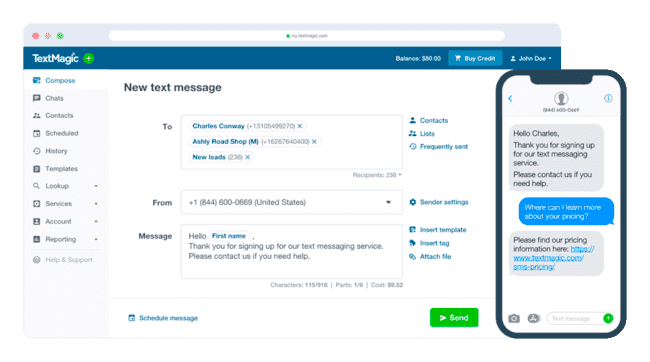The height and width of the screenshot is (362, 650).
Task: Remove Ashly Road Shop (M) recipient
Action: click(x=314, y=142)
